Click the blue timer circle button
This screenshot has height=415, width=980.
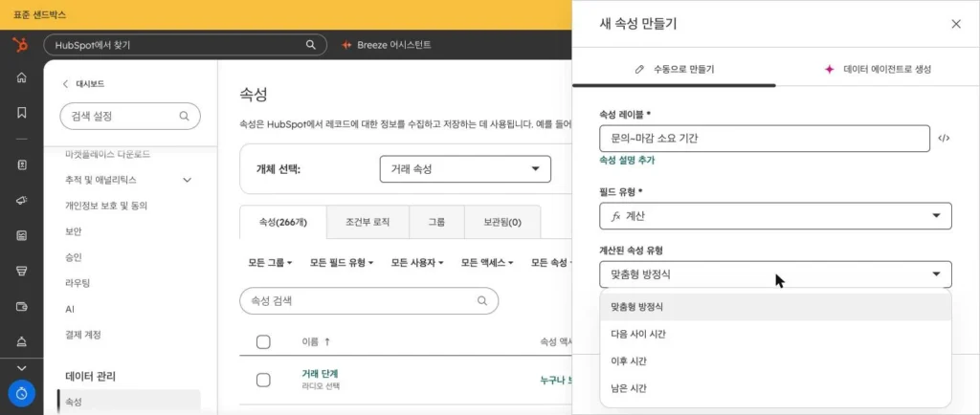(x=21, y=394)
